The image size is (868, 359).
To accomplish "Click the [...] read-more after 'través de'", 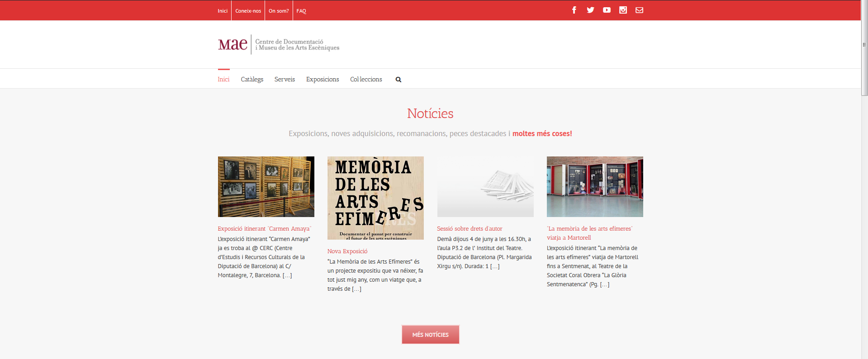I will click(x=357, y=289).
